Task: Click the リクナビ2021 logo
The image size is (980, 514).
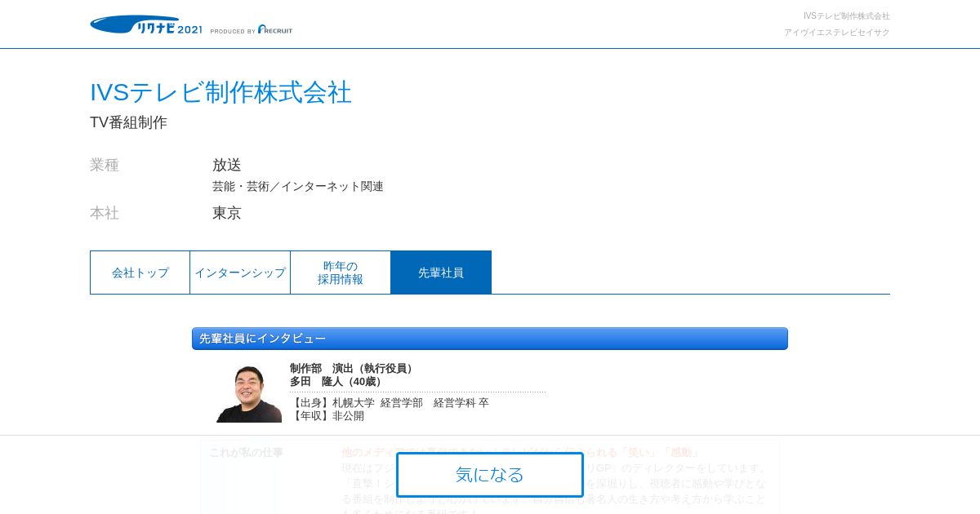Action: 146,24
